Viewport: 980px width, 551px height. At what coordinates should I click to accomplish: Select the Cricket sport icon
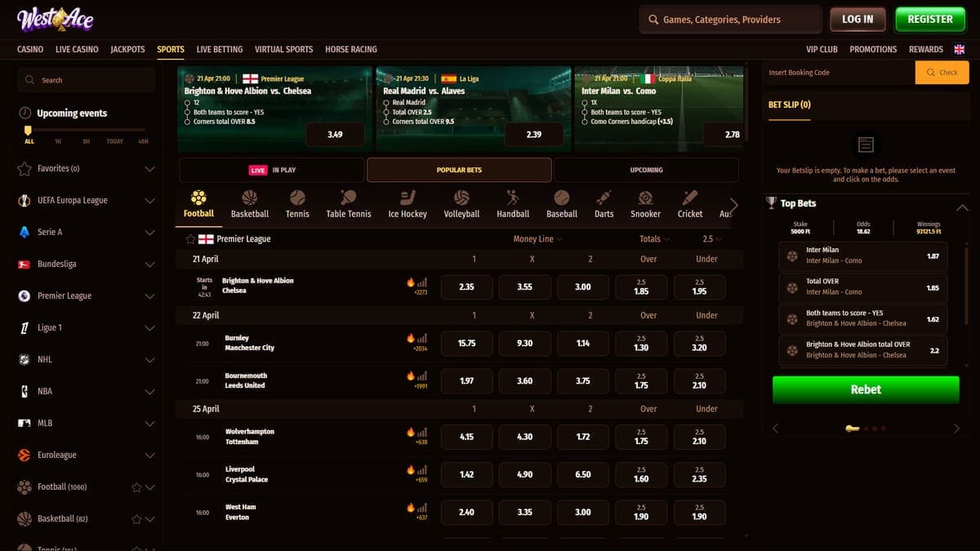690,198
